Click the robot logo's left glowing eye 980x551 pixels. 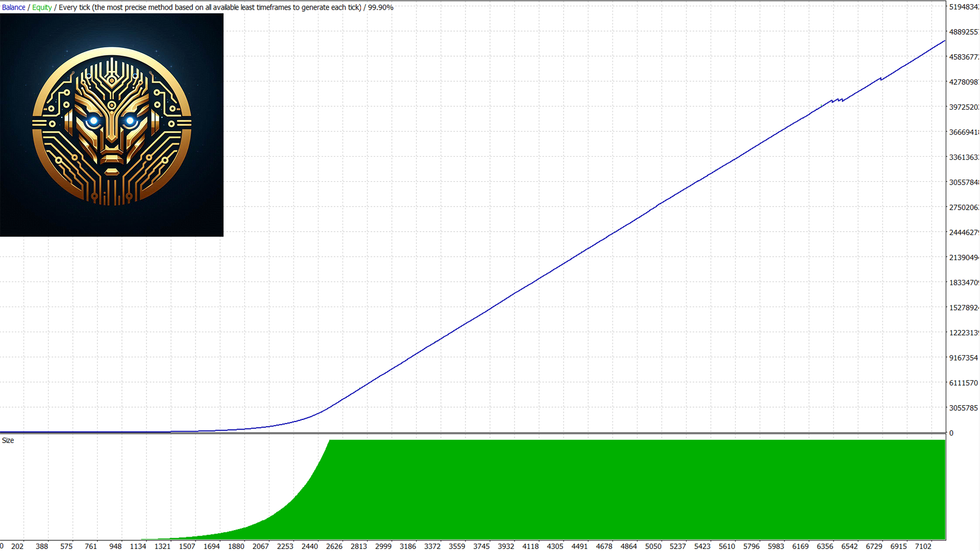(93, 121)
